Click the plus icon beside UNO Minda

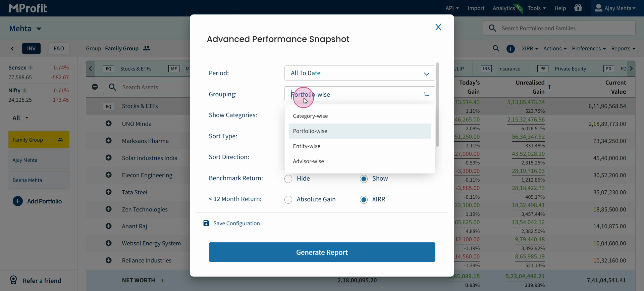(x=108, y=124)
